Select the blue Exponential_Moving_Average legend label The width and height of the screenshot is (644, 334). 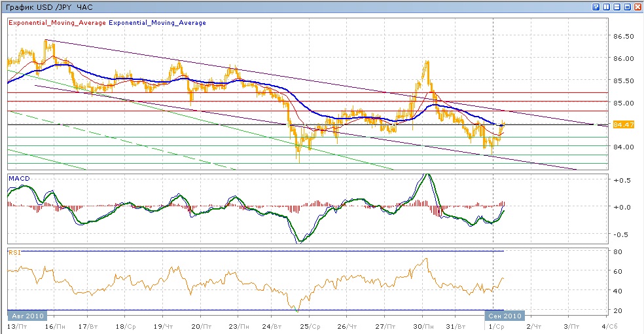pos(157,23)
